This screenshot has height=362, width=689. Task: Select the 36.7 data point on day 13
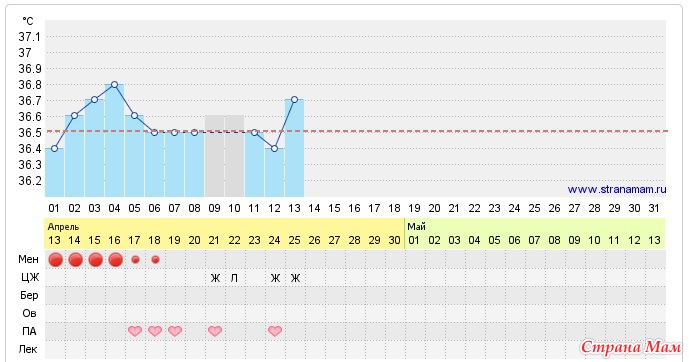click(x=294, y=100)
